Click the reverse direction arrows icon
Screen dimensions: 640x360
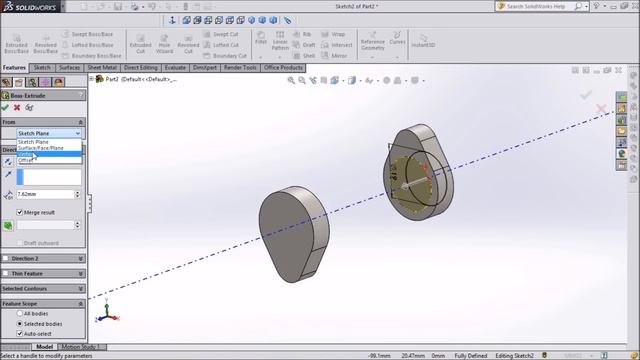coord(8,162)
